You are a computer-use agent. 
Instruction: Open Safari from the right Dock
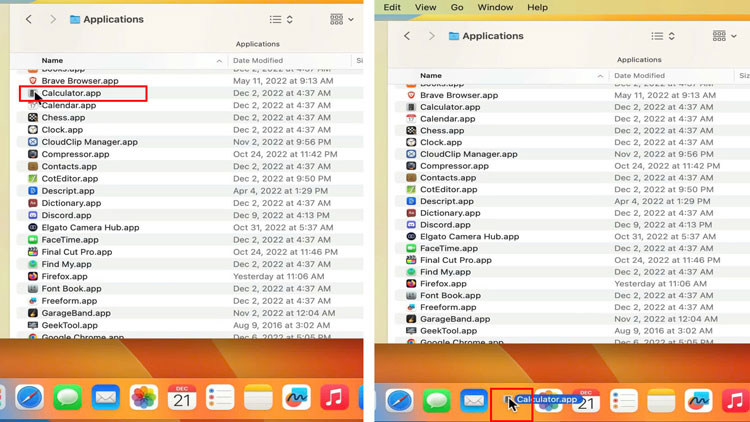[x=399, y=400]
